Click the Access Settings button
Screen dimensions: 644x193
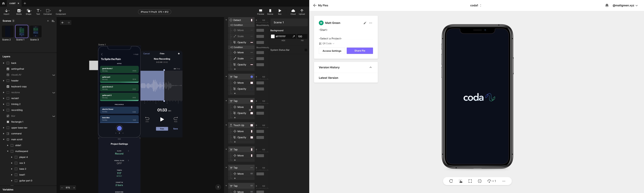click(332, 51)
